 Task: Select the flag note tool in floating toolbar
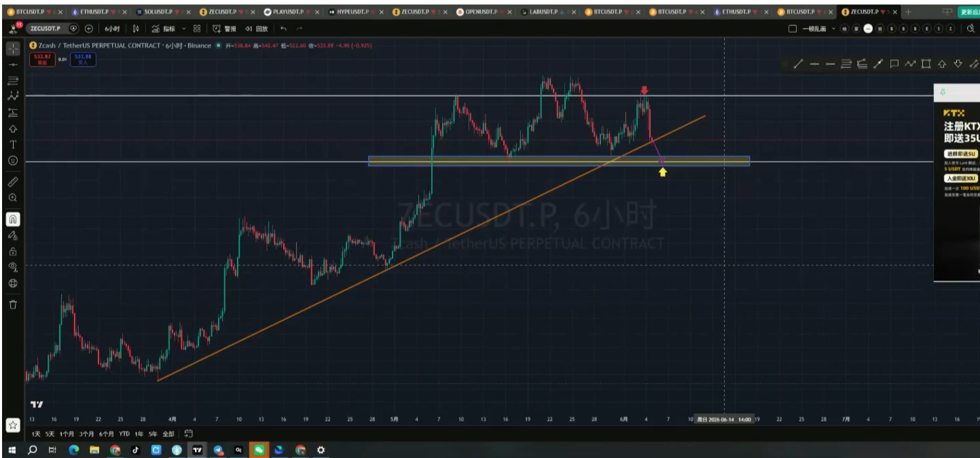coord(894,64)
